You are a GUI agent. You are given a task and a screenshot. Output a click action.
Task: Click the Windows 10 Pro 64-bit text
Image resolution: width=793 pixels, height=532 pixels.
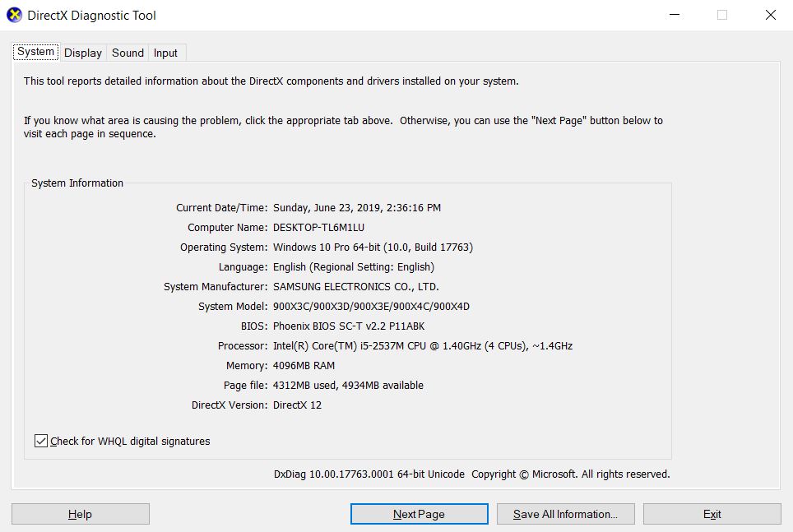click(373, 247)
